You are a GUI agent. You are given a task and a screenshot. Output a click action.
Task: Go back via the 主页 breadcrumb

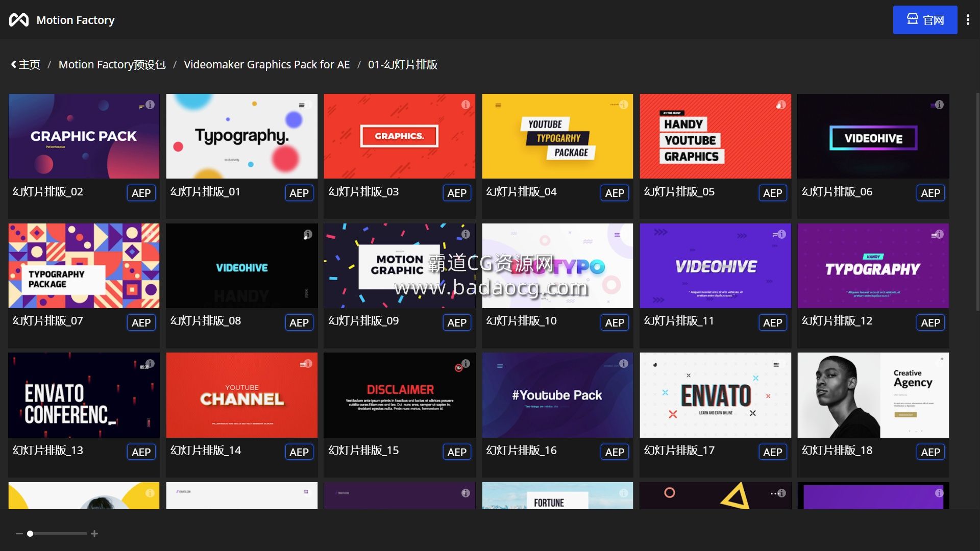(x=26, y=65)
